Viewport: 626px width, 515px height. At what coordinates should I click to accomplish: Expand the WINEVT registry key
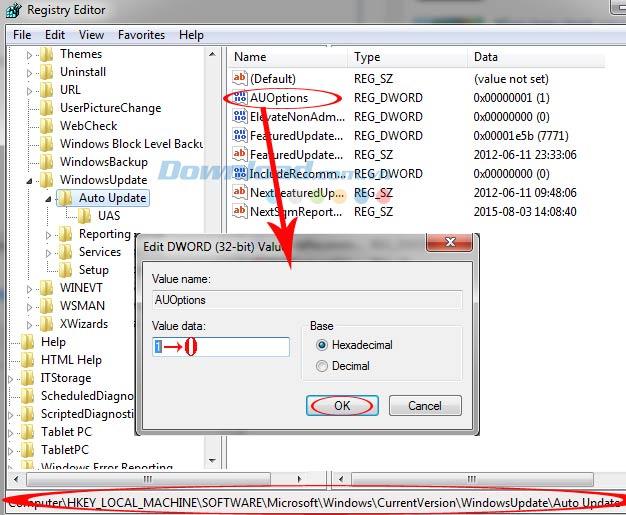pos(29,289)
